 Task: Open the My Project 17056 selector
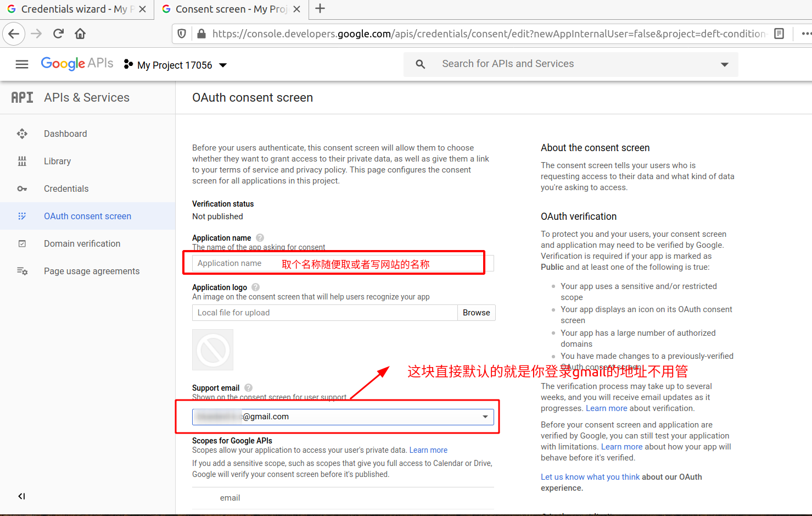pos(175,65)
